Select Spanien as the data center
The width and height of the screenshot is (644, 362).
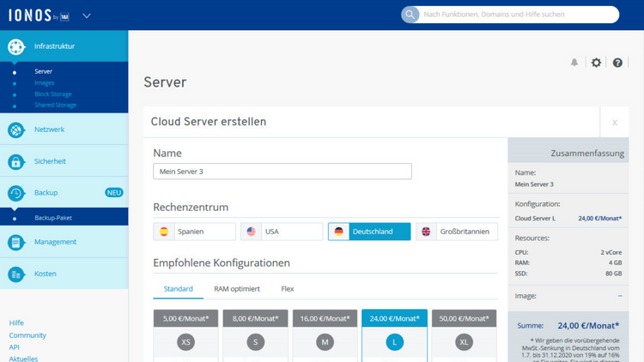click(194, 232)
